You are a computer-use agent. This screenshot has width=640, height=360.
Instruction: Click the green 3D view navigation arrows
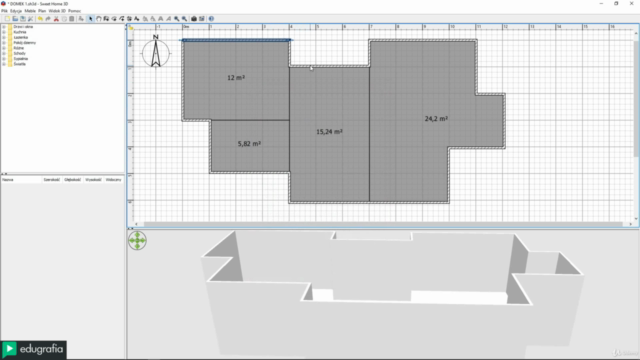click(137, 240)
